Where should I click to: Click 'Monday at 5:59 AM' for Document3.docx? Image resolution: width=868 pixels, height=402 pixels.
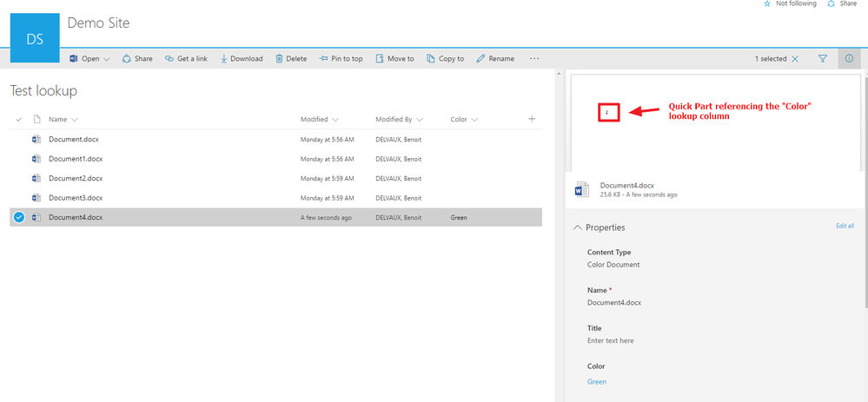(x=327, y=197)
